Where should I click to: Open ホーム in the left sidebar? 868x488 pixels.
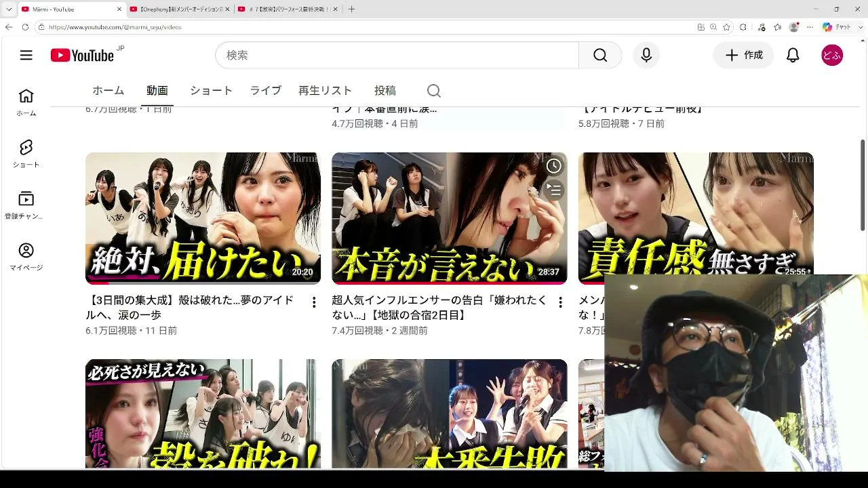click(26, 102)
